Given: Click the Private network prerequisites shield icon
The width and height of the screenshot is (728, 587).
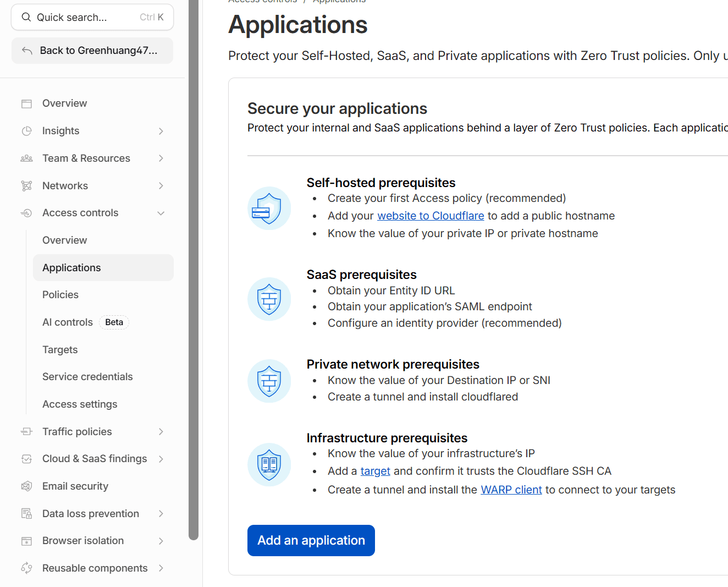Looking at the screenshot, I should [269, 381].
